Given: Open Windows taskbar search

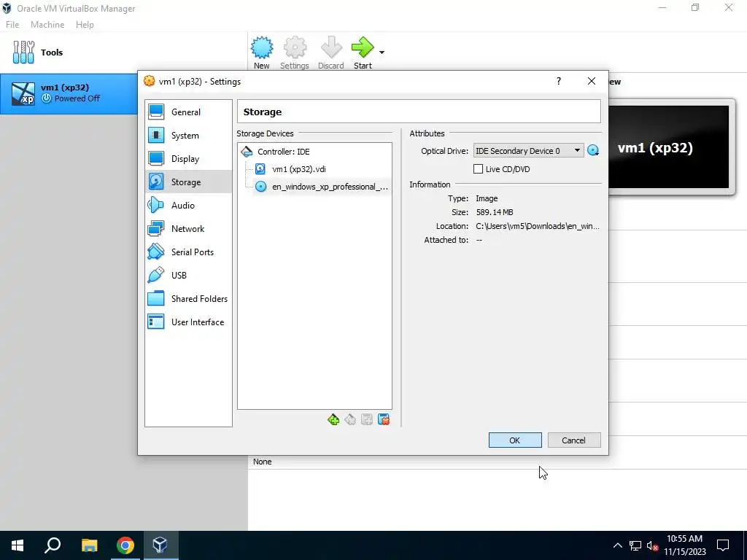Looking at the screenshot, I should [53, 545].
